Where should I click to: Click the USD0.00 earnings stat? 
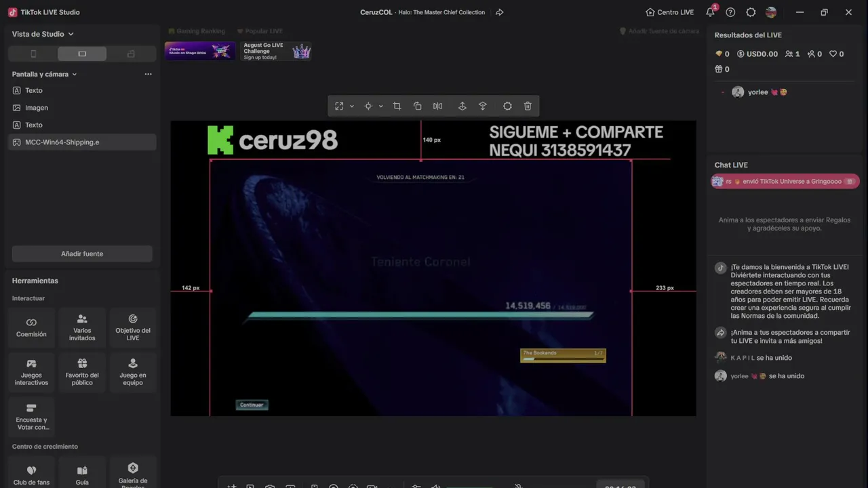point(757,54)
